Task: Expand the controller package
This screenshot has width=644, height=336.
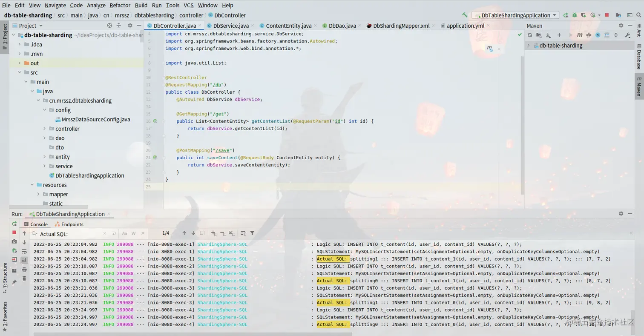Action: (45, 129)
